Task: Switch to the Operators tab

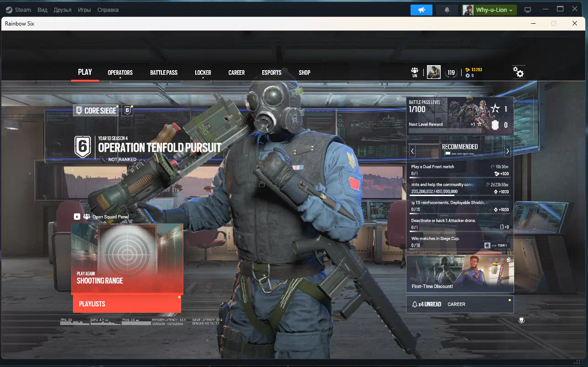Action: pos(120,72)
